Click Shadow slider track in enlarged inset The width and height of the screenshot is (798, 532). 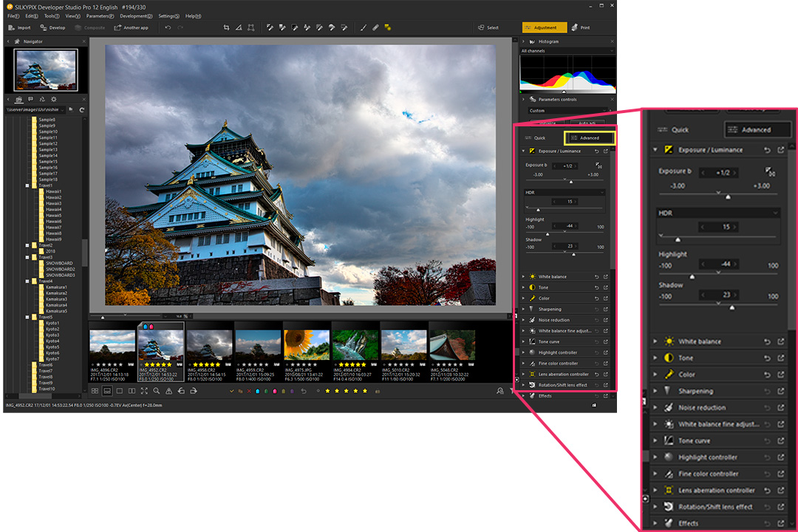pyautogui.click(x=718, y=304)
